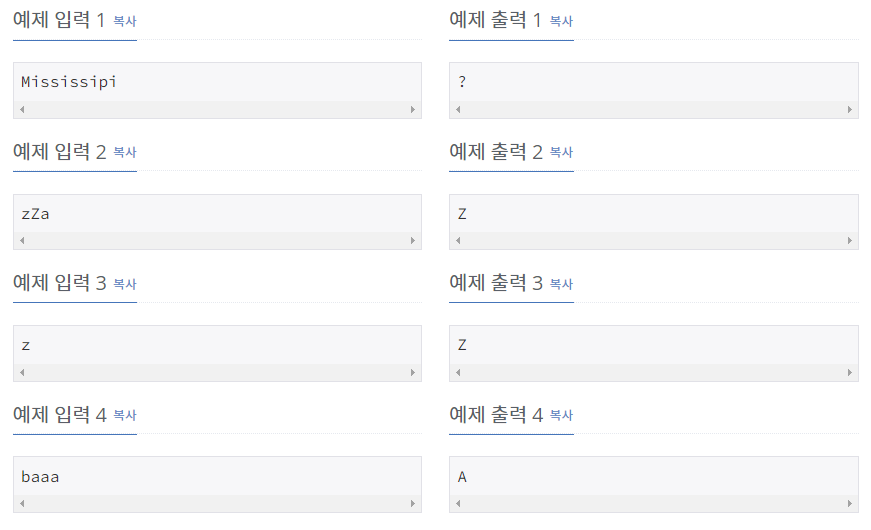Copy example output 2 via 복사 link
Screen dimensions: 871x530
coord(561,152)
